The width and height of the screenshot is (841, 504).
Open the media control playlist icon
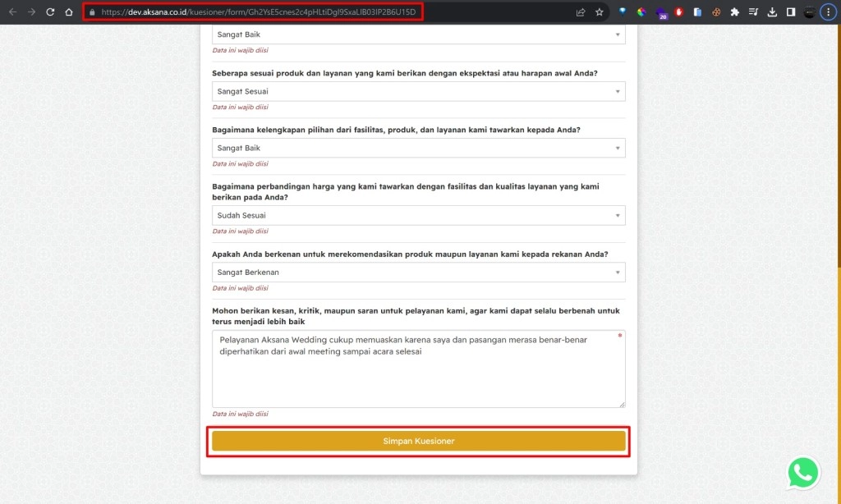click(753, 12)
